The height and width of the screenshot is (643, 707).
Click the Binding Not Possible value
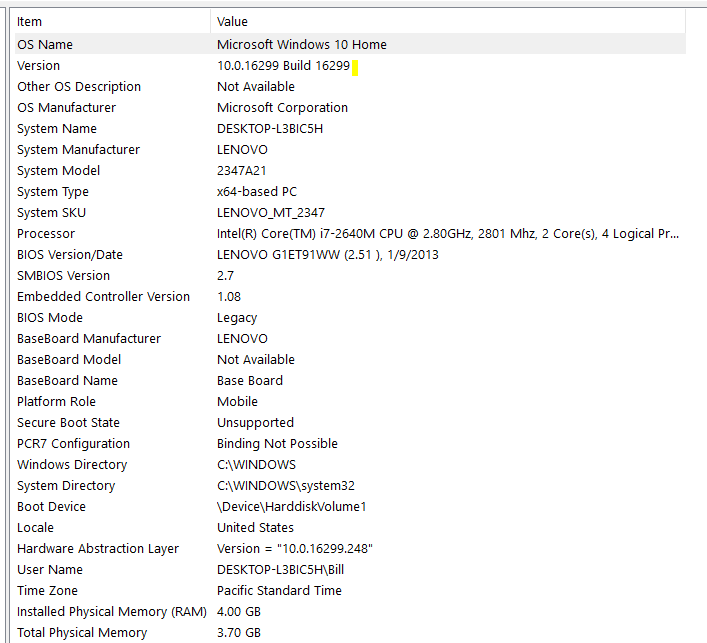277,444
